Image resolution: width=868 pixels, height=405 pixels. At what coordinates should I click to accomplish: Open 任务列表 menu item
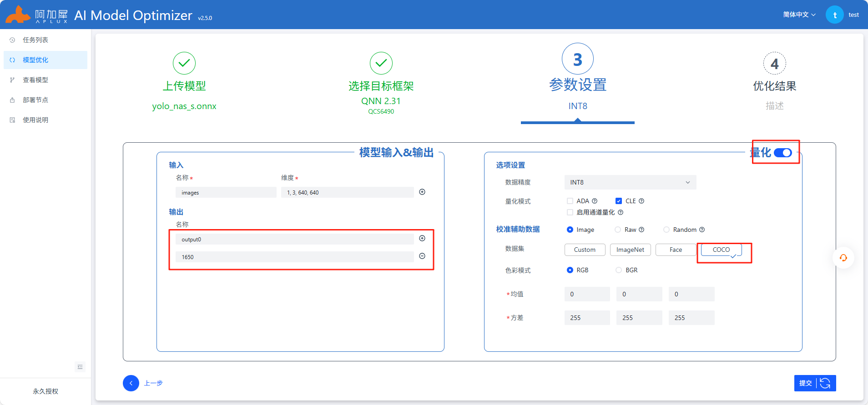point(45,40)
